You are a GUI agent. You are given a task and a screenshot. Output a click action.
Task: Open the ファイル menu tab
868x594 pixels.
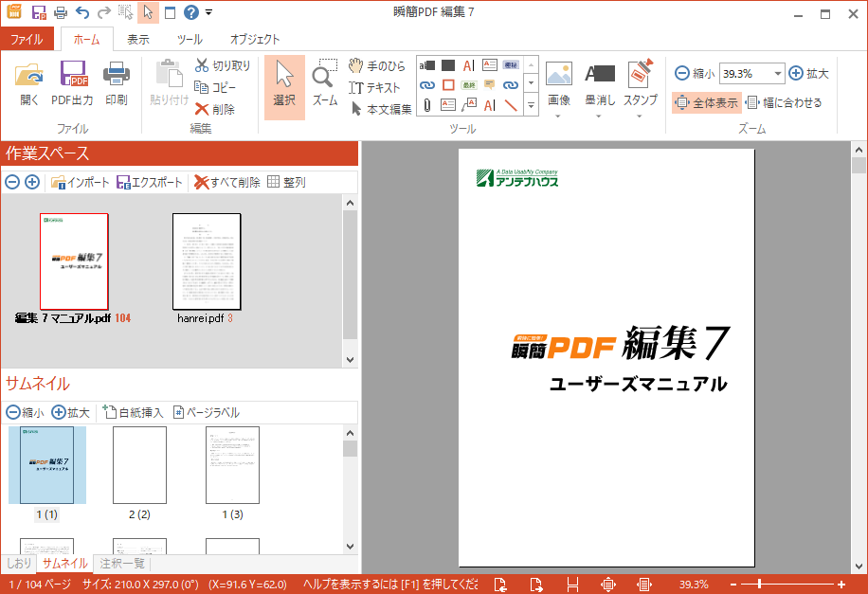pos(27,39)
